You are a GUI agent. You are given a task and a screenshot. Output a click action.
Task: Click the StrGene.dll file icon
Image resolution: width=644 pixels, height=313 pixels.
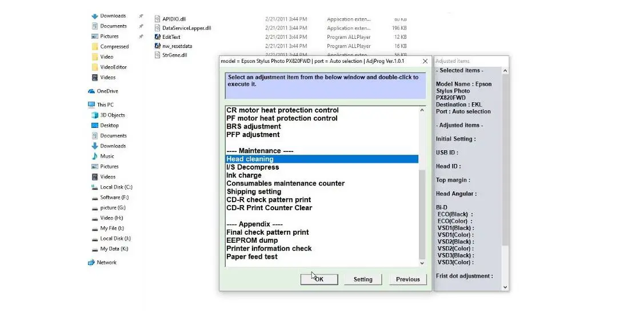157,55
